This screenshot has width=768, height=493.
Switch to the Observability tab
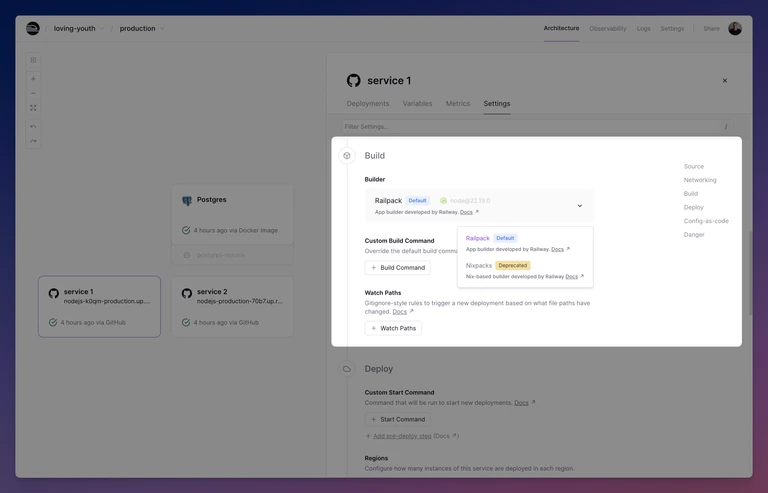click(x=607, y=28)
